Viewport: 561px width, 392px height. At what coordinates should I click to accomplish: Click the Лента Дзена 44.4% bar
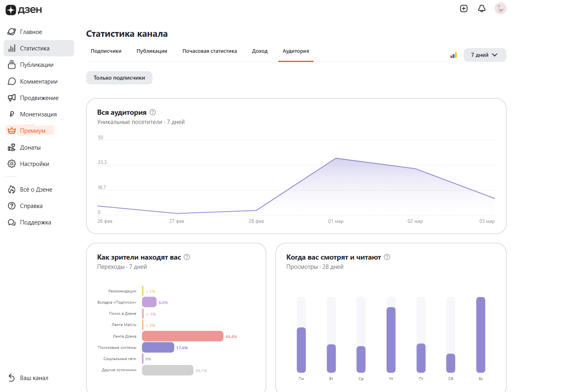183,336
